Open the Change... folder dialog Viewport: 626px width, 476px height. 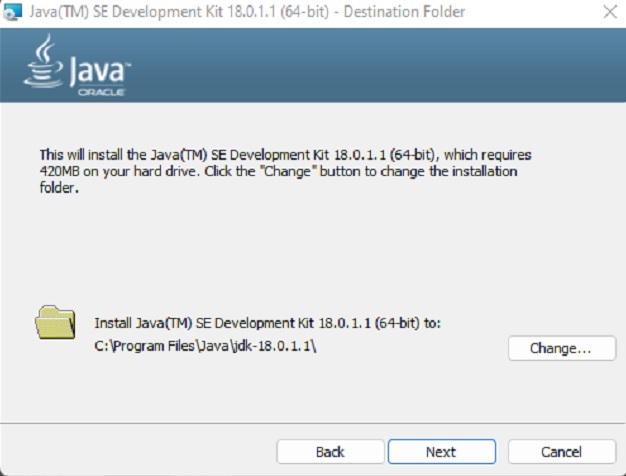(562, 348)
